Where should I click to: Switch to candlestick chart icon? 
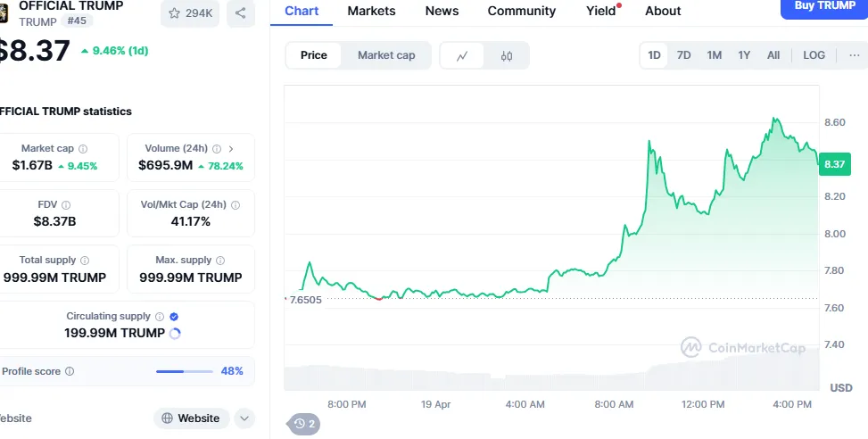tap(507, 55)
